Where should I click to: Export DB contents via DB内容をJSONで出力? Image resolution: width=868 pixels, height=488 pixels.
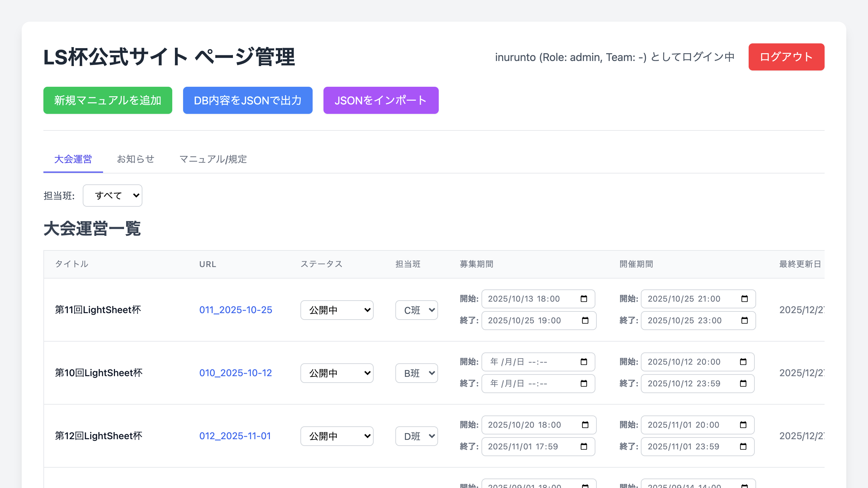[248, 100]
